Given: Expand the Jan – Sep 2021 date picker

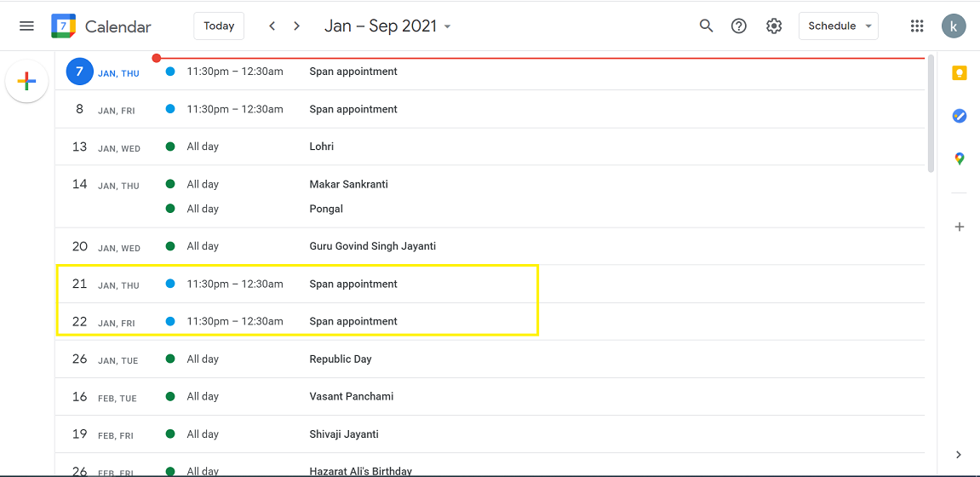Looking at the screenshot, I should pyautogui.click(x=387, y=26).
